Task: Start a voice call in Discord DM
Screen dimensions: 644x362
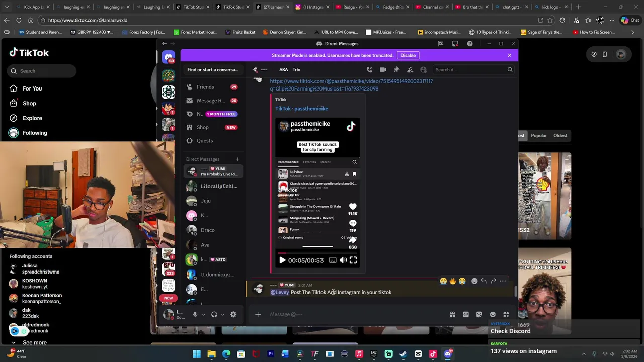Action: 370,70
